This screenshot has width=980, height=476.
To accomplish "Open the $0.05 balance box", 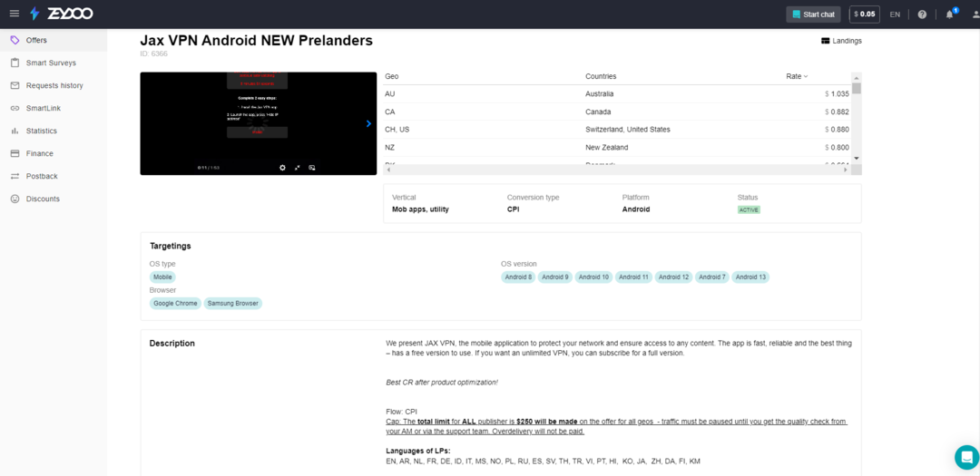I will coord(865,15).
